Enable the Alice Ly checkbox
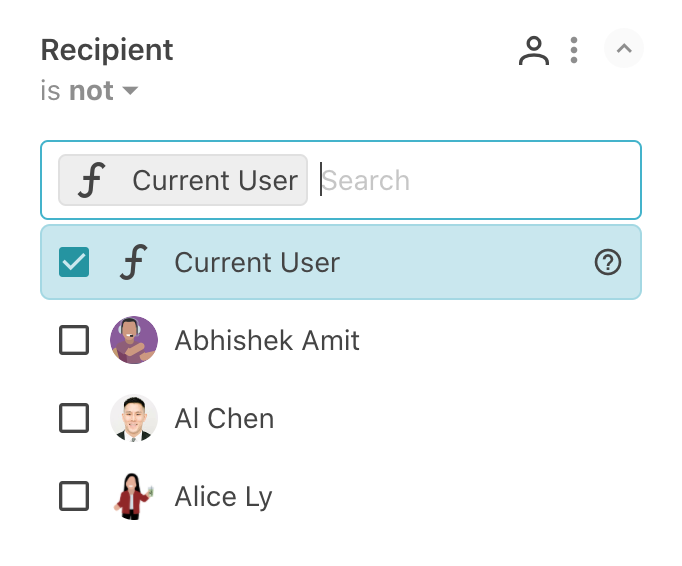 74,496
